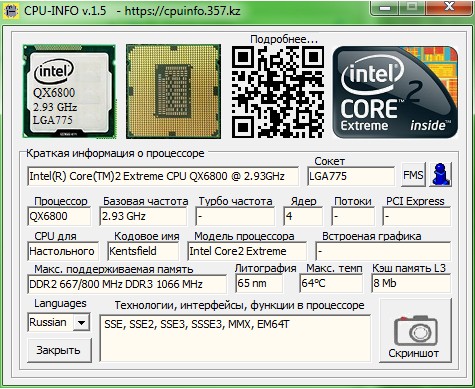
Task: Click the Базовая частота 2.93 GHz field
Action: tap(143, 216)
